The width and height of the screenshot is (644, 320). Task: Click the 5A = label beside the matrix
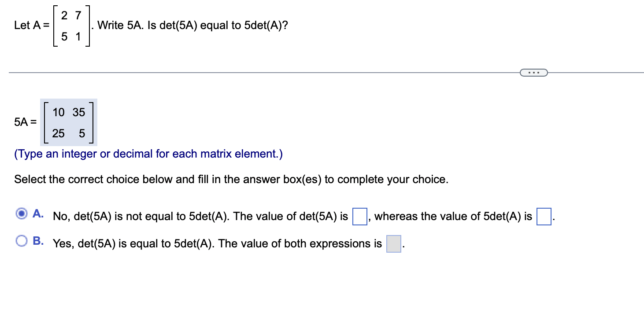tap(25, 122)
